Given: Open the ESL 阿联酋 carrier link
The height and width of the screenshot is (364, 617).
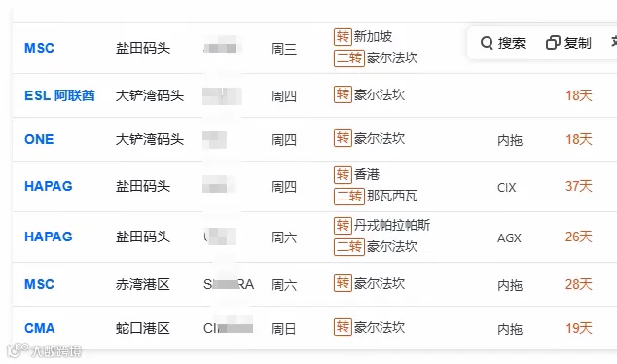Looking at the screenshot, I should [59, 95].
